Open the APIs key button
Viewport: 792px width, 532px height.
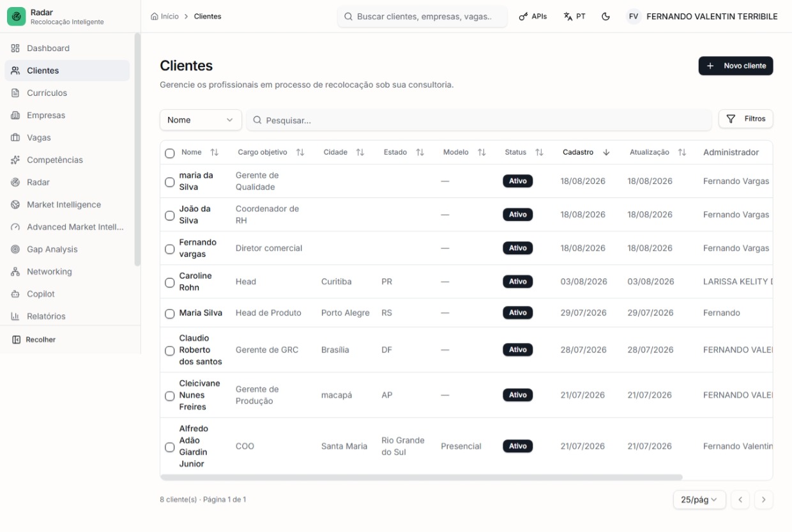coord(533,17)
